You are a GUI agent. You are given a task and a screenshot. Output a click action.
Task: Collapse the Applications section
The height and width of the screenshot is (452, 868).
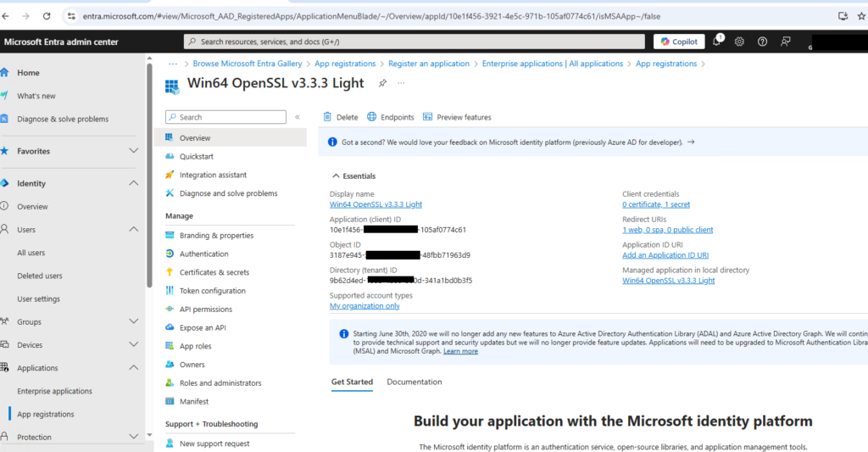[x=133, y=368]
